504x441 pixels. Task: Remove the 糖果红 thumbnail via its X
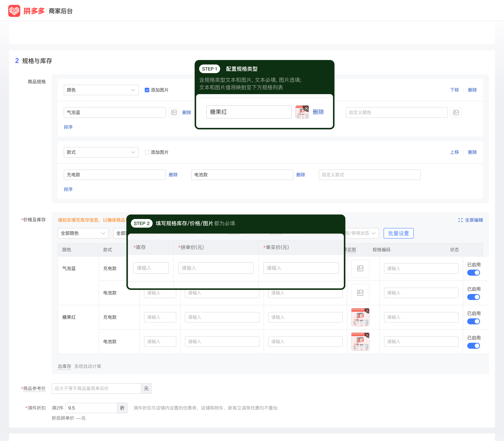coord(306,108)
